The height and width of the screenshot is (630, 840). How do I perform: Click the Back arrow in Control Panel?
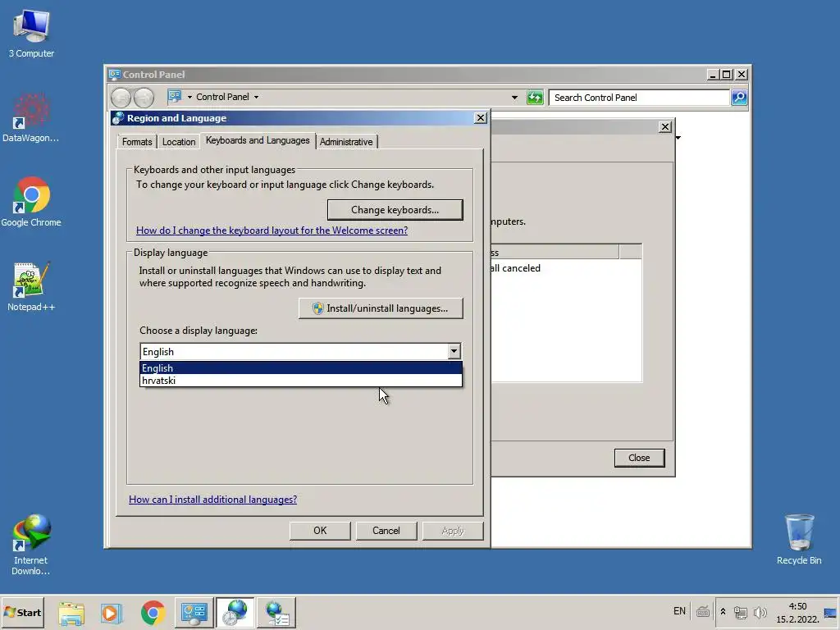[121, 98]
